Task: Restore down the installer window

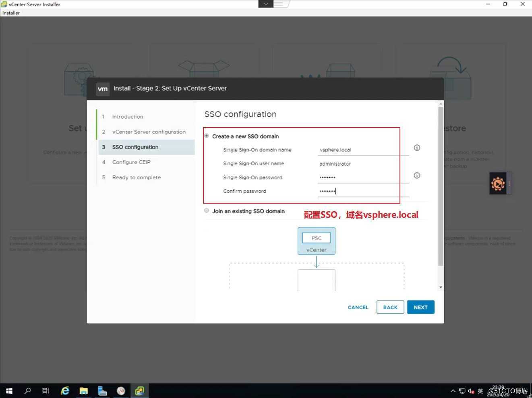Action: 505,4
